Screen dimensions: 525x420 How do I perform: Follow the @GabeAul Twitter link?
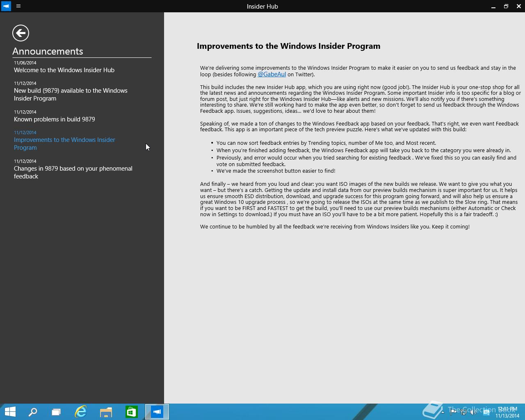coord(272,74)
